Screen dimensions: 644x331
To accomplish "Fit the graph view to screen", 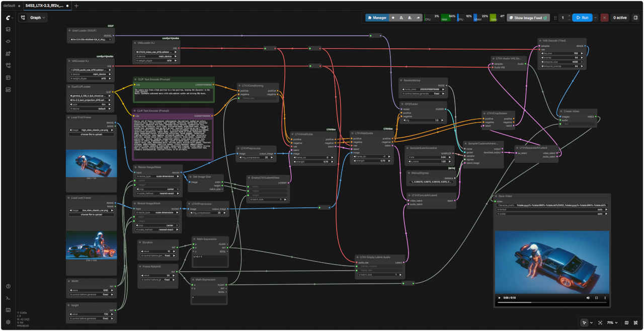I will pos(600,322).
